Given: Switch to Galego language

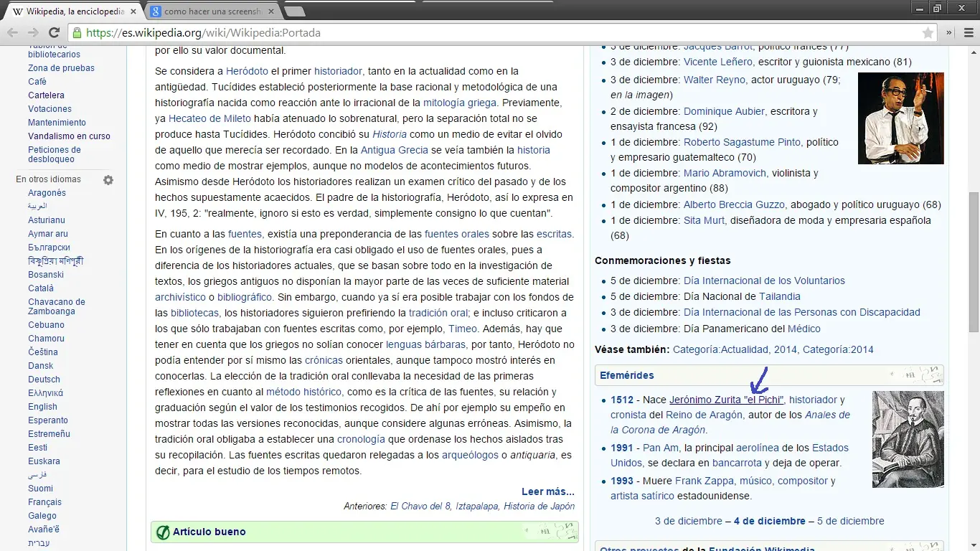Looking at the screenshot, I should coord(42,516).
